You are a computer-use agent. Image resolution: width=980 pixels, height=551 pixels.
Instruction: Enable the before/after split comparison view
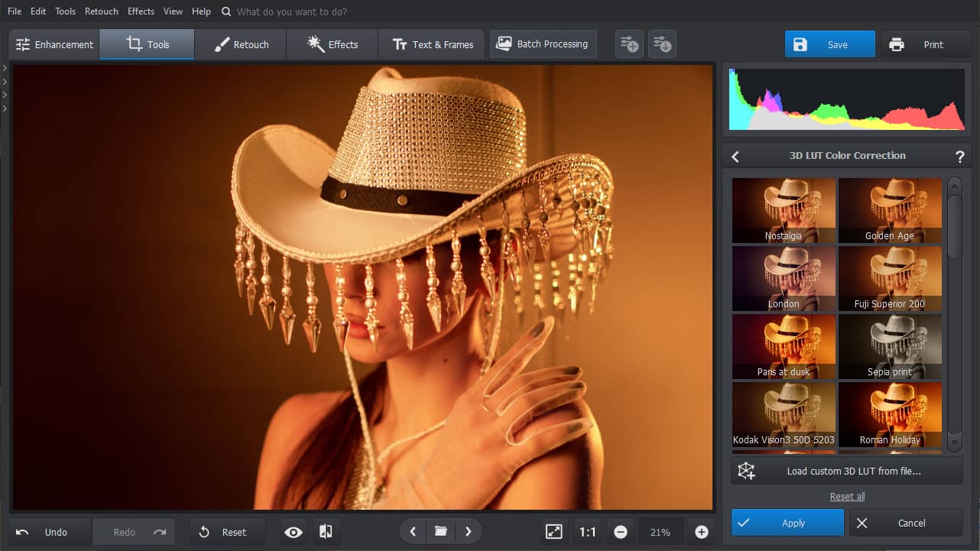pyautogui.click(x=326, y=531)
